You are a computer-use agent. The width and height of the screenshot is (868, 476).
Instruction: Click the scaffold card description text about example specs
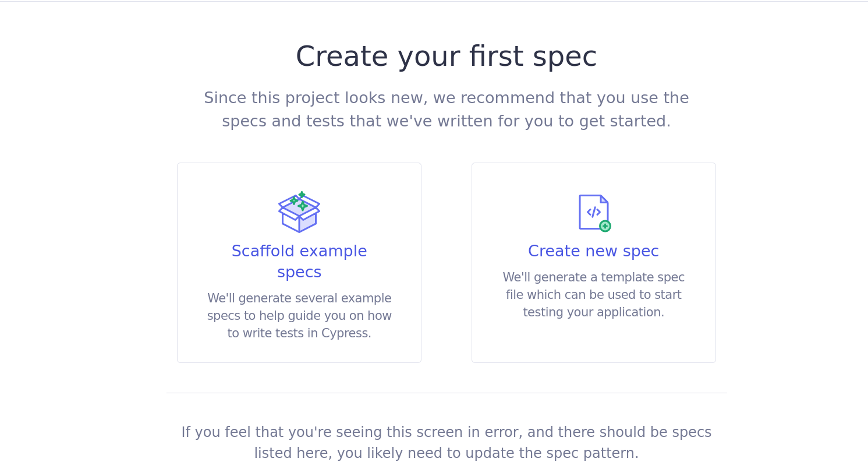coord(299,315)
